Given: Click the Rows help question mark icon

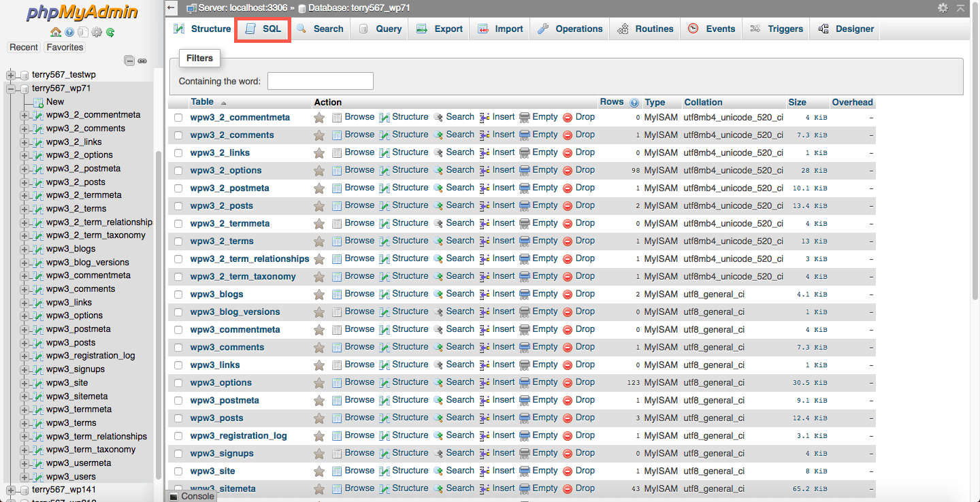Looking at the screenshot, I should pyautogui.click(x=634, y=103).
